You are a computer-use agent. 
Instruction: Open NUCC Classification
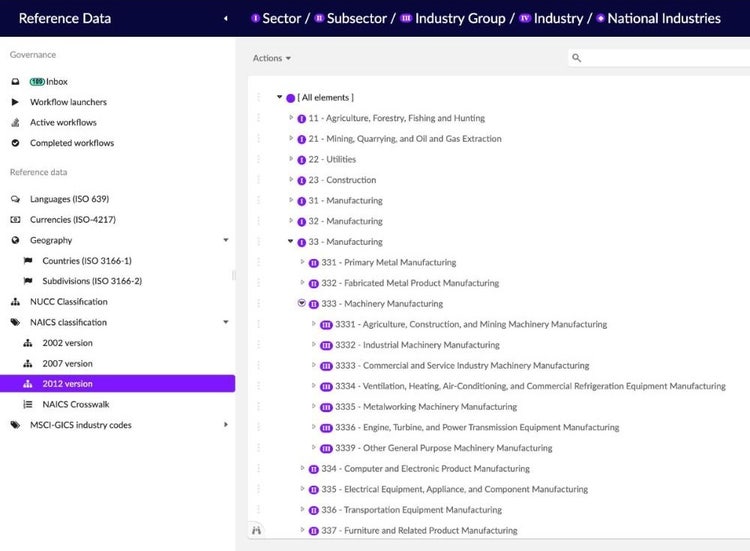[69, 302]
